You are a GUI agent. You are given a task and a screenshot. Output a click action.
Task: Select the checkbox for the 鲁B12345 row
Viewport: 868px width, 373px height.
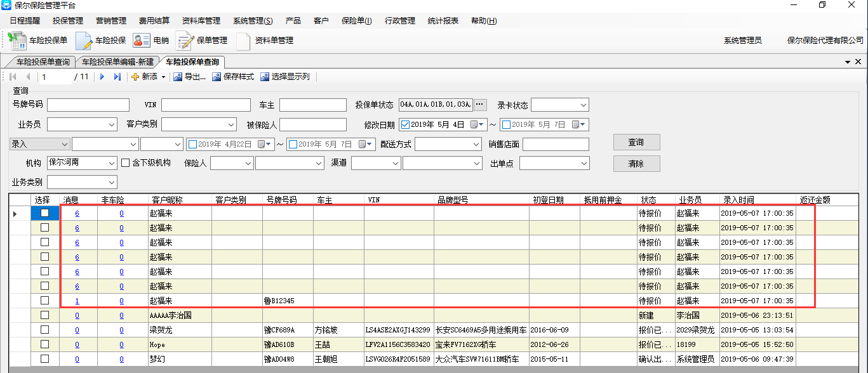(44, 301)
